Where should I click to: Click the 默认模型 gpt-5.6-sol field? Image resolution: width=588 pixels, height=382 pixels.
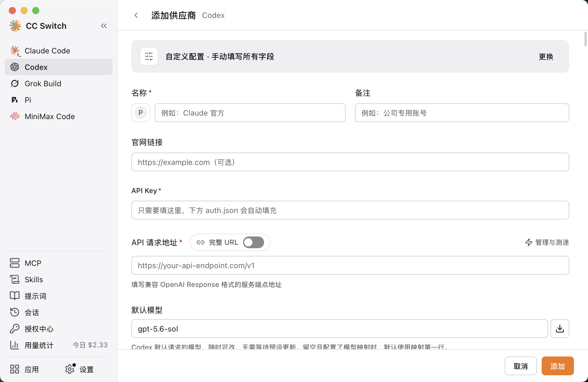tap(340, 329)
